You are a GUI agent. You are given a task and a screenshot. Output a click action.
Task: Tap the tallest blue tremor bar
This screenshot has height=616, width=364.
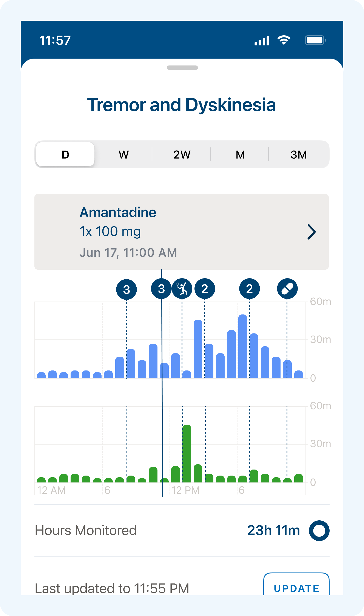[x=243, y=346]
